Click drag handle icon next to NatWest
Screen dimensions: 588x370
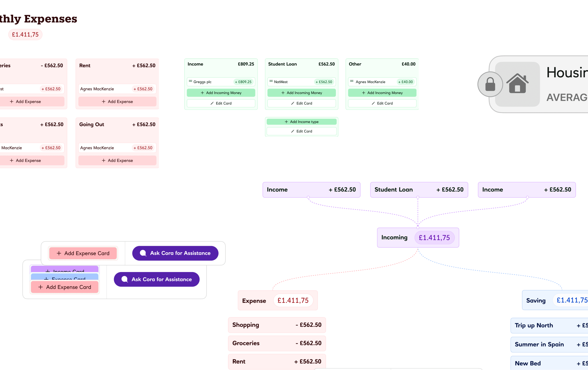271,81
